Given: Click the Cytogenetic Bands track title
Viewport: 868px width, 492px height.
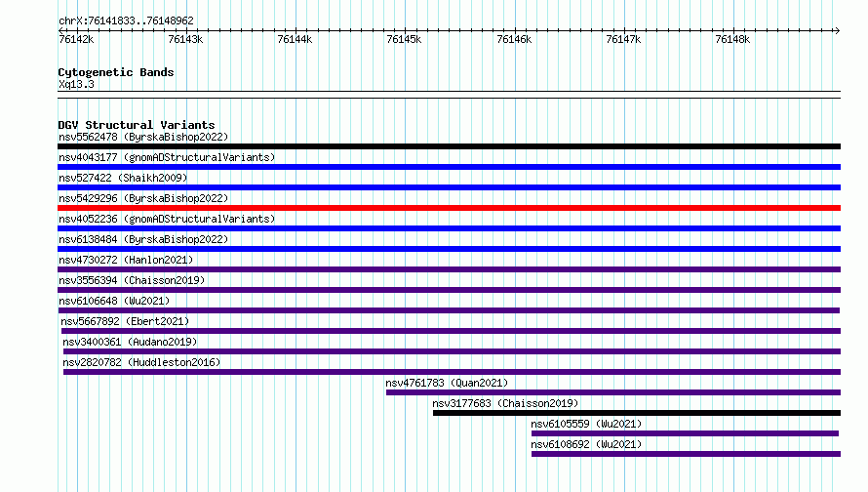Looking at the screenshot, I should coord(116,72).
